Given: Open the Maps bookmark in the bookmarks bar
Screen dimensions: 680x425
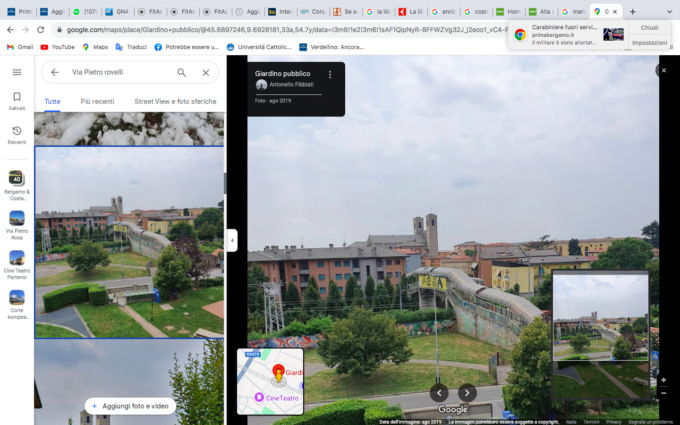Looking at the screenshot, I should coord(95,47).
